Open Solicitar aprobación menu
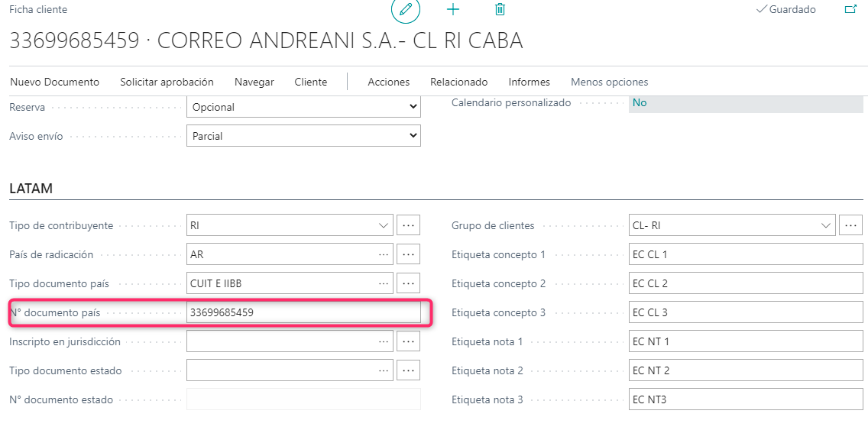 [x=167, y=82]
